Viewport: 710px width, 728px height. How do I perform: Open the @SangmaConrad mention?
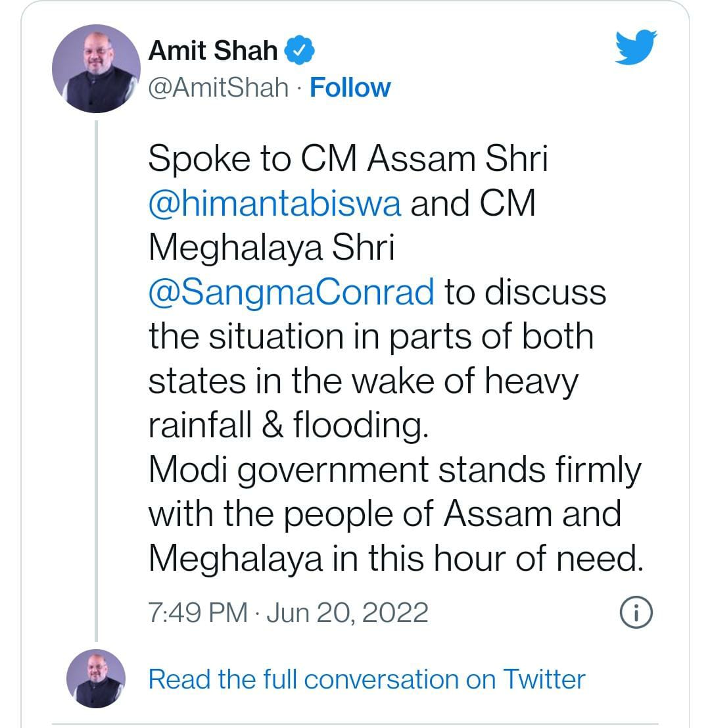(x=291, y=292)
